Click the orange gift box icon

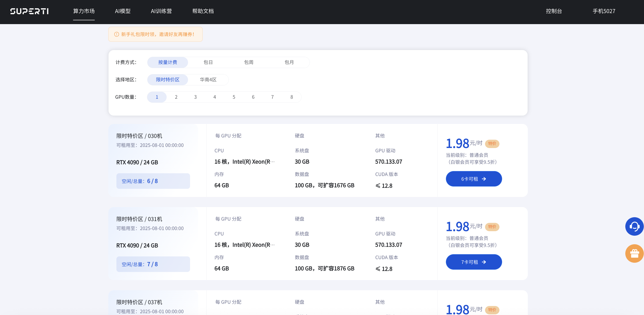pyautogui.click(x=634, y=253)
